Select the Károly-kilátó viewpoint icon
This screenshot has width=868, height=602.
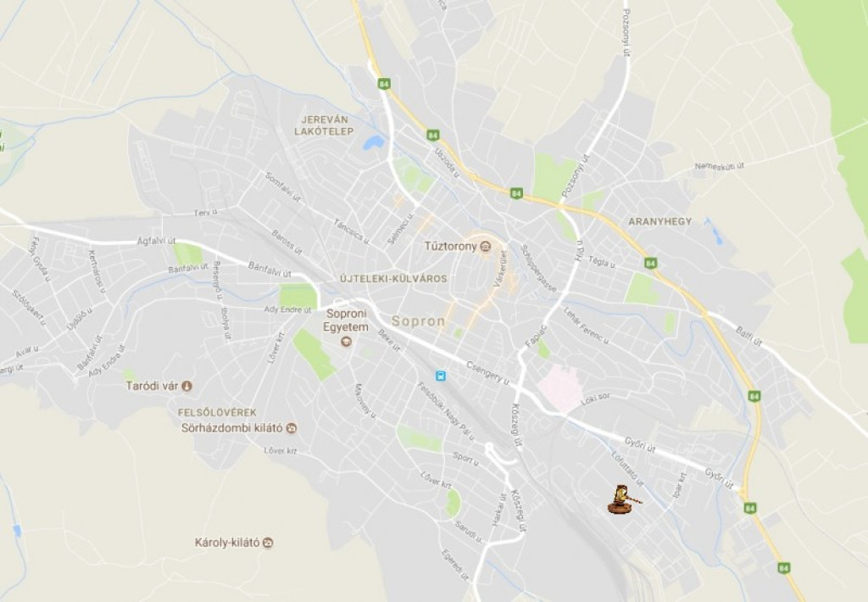pos(269,542)
